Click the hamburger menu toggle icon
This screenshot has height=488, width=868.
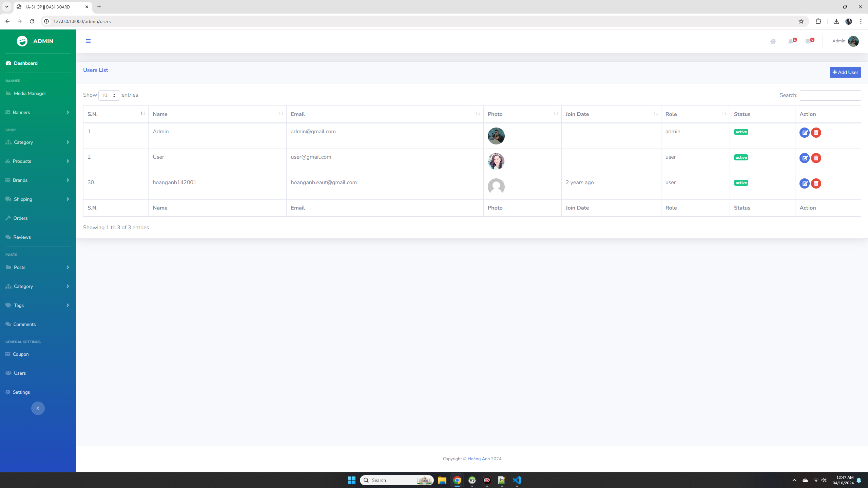pyautogui.click(x=88, y=41)
